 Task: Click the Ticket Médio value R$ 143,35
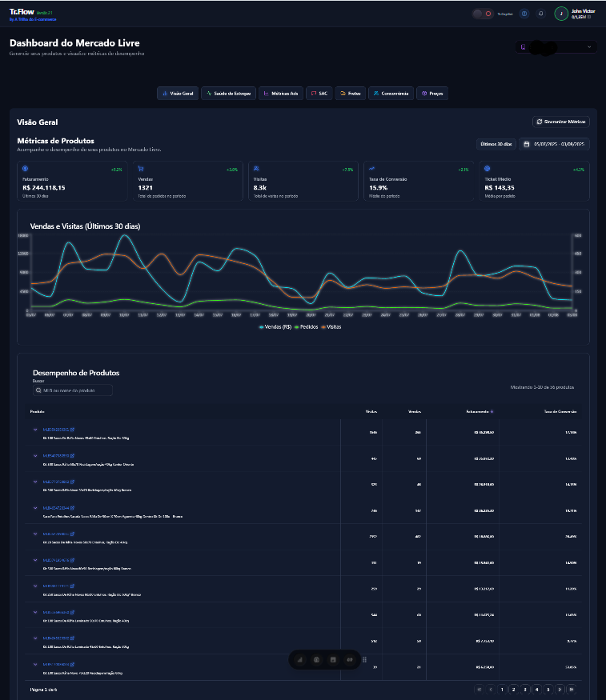click(x=500, y=188)
